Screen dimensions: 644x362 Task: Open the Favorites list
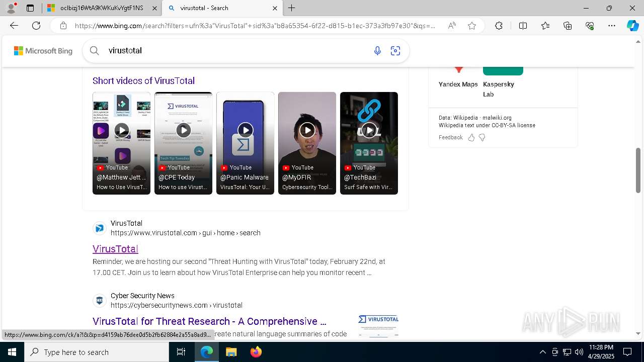pos(545,26)
